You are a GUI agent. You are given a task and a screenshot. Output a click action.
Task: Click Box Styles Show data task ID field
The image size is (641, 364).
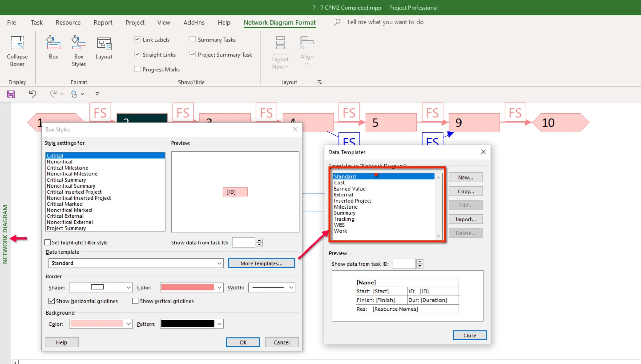click(x=244, y=242)
